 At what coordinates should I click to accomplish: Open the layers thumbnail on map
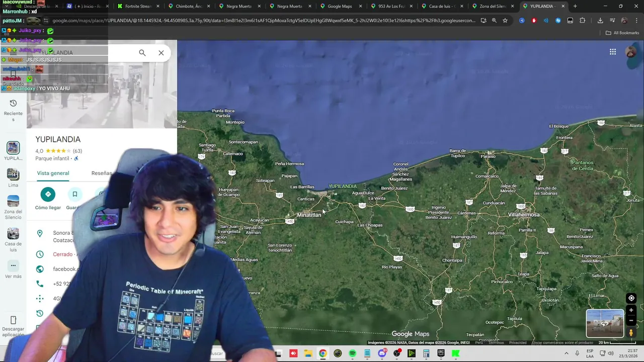click(605, 323)
